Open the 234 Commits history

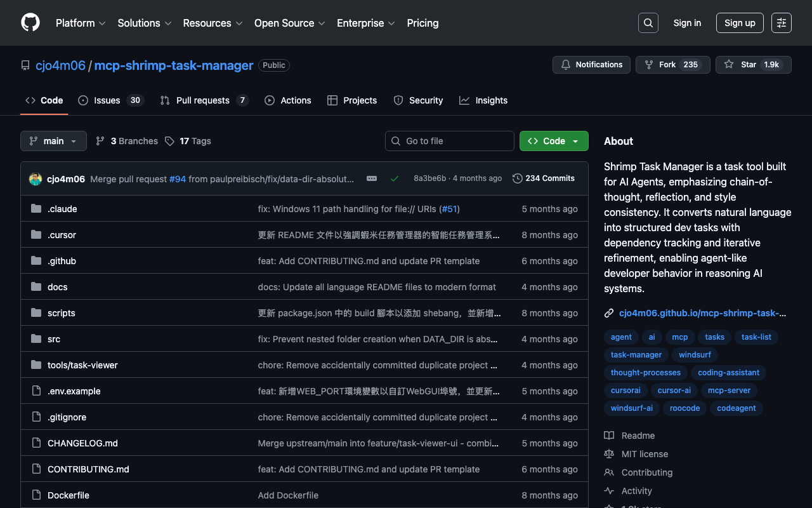(543, 178)
